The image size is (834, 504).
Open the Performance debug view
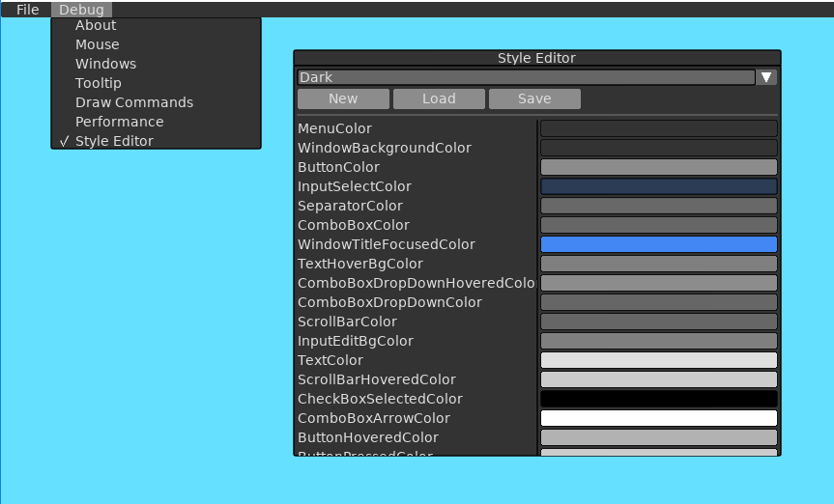click(x=120, y=122)
